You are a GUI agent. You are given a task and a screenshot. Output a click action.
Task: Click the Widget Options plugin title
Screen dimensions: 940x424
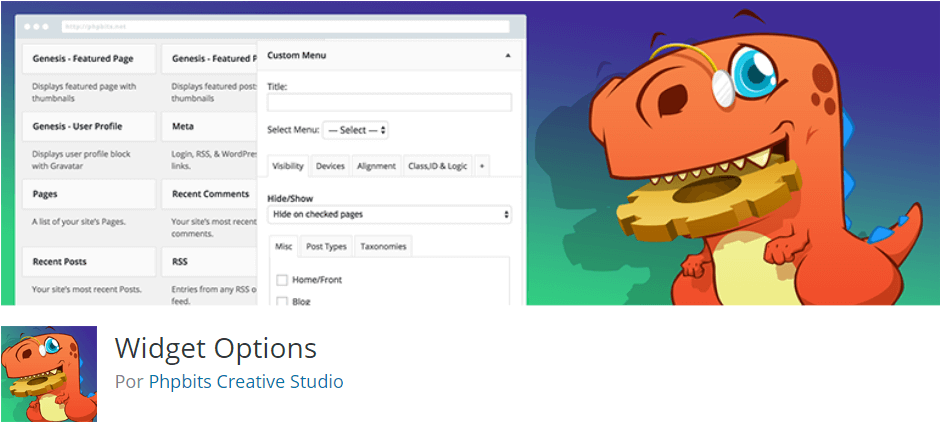pos(216,348)
